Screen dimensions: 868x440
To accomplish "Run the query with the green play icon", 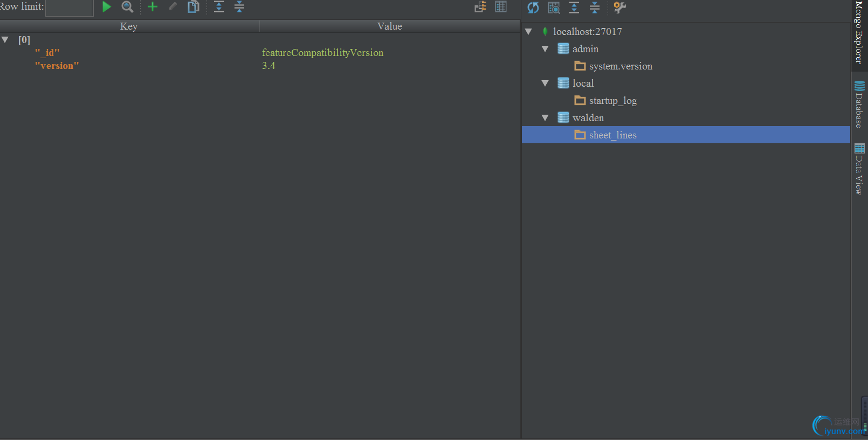I will click(106, 7).
